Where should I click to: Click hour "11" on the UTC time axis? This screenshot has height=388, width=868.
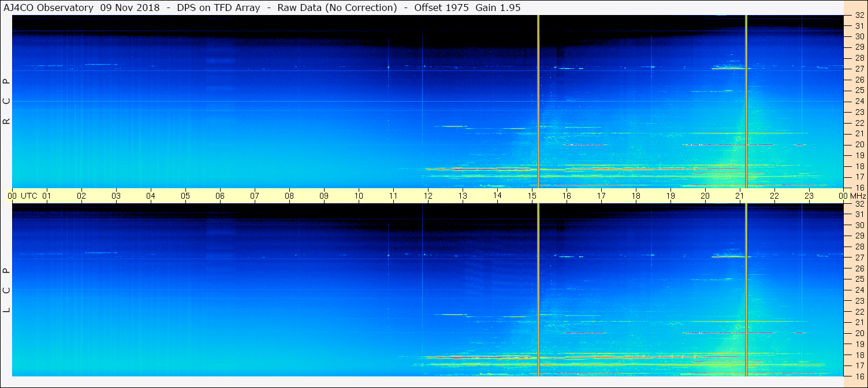[393, 196]
